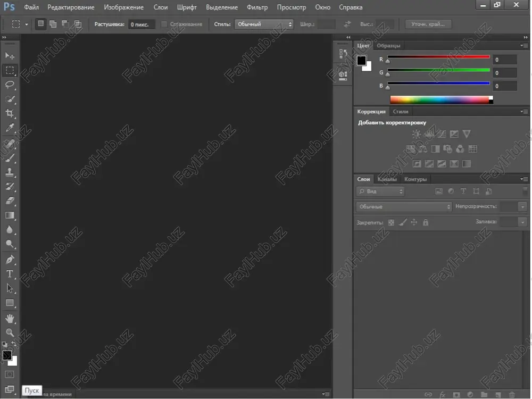Open the Color panel flyout menu
The height and width of the screenshot is (399, 532).
pos(524,45)
